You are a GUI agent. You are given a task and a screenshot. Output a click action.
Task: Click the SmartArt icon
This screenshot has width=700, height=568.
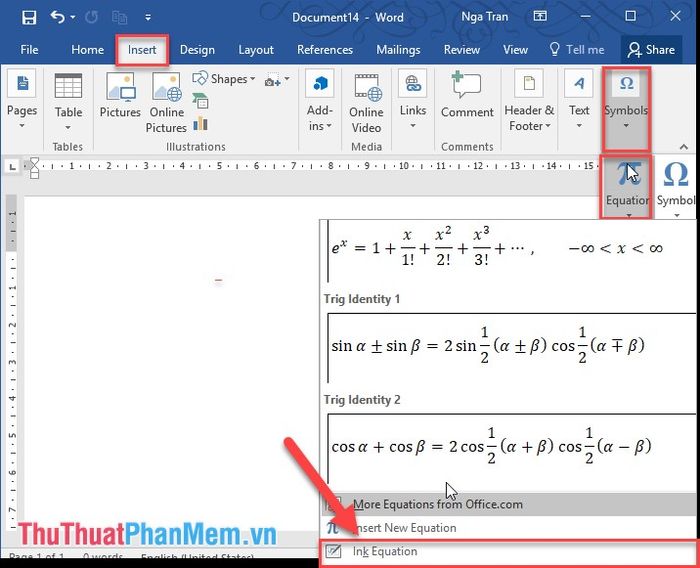click(x=200, y=101)
